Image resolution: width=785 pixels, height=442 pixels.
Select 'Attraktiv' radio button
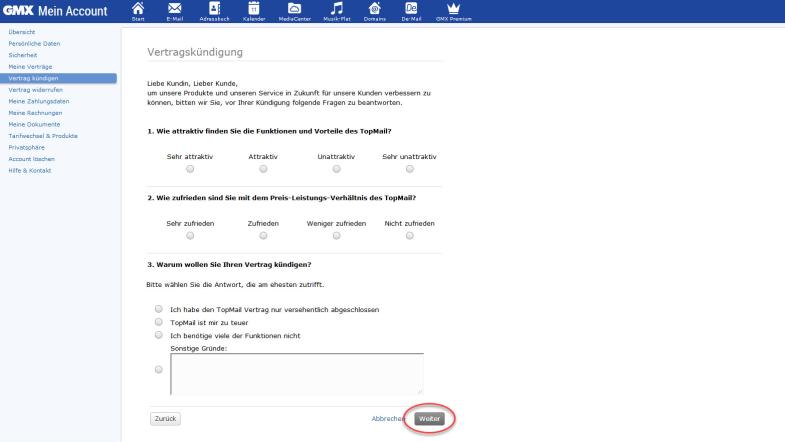tap(263, 169)
